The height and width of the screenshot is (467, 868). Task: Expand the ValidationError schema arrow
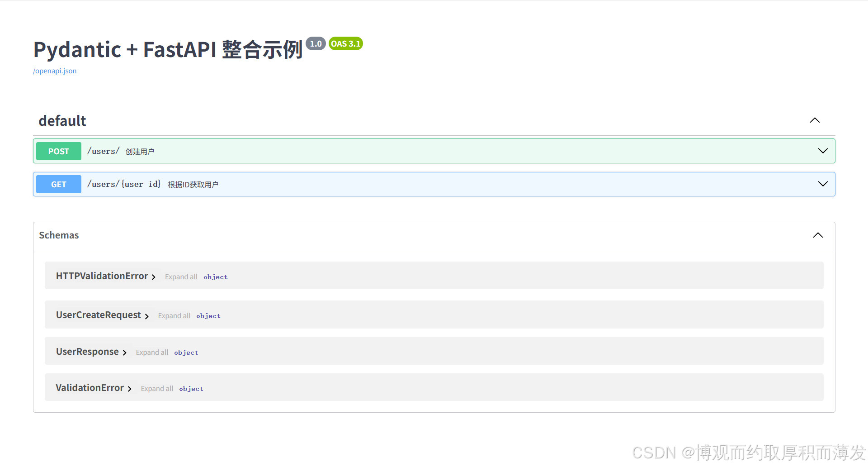click(x=129, y=389)
